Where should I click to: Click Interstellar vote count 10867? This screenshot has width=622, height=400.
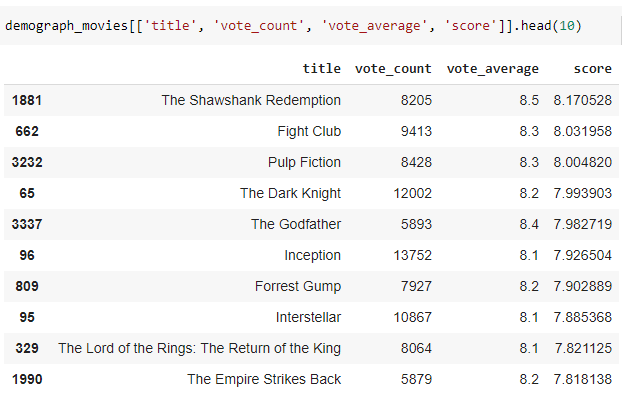[x=413, y=317]
